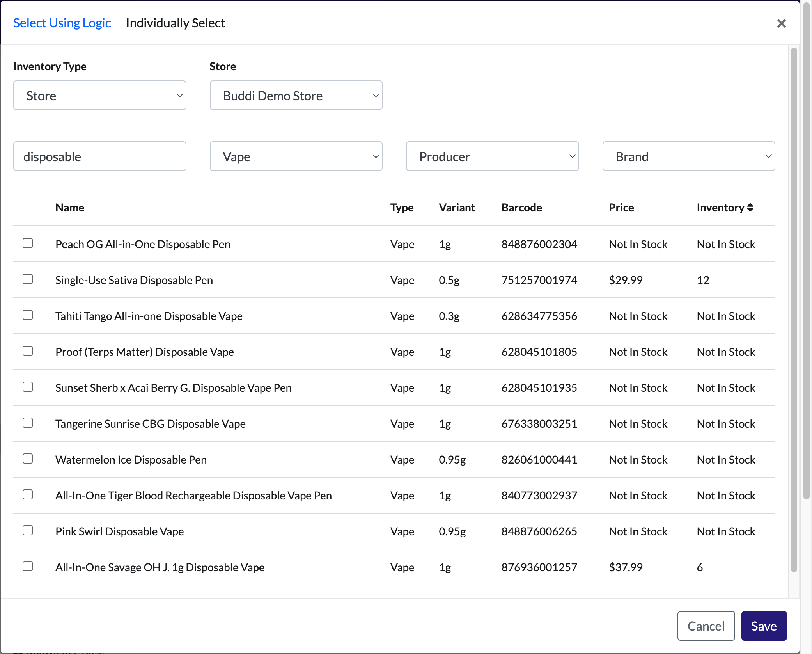This screenshot has height=654, width=812.
Task: Click barcode 876936001257
Action: pos(539,567)
